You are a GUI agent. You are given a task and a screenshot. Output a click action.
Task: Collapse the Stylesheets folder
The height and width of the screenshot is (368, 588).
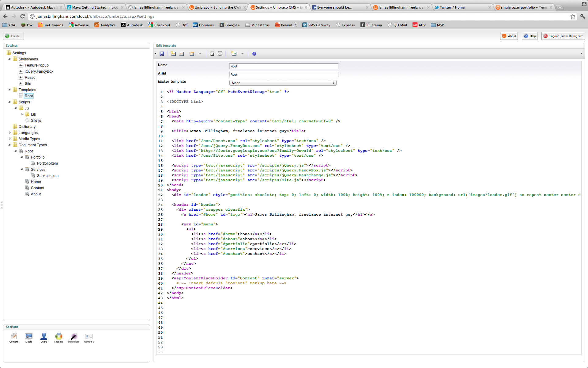click(9, 59)
